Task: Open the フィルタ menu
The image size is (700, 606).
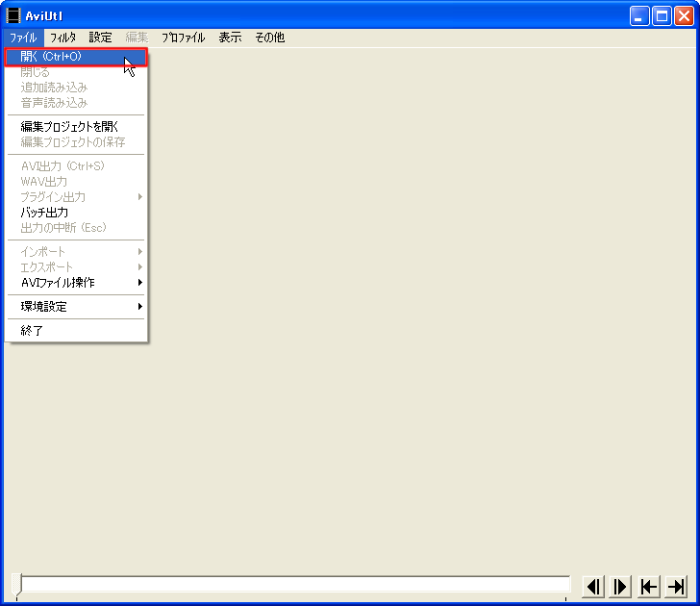Action: [x=63, y=38]
